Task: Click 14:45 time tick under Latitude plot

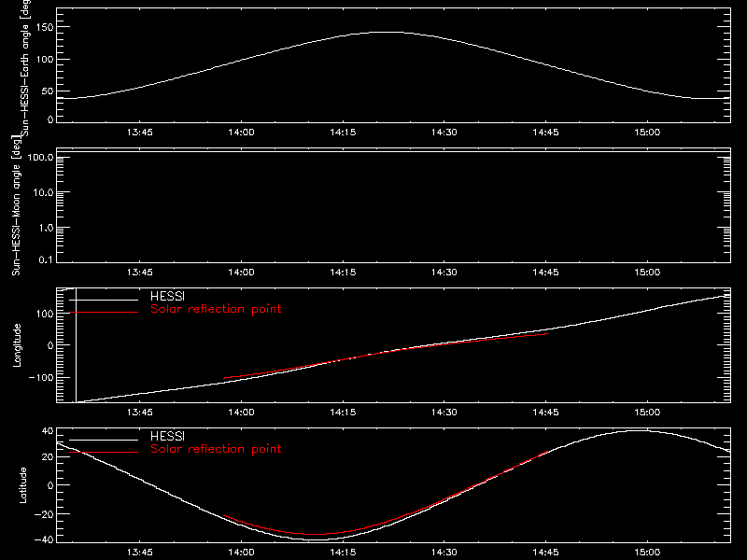Action: pos(545,553)
